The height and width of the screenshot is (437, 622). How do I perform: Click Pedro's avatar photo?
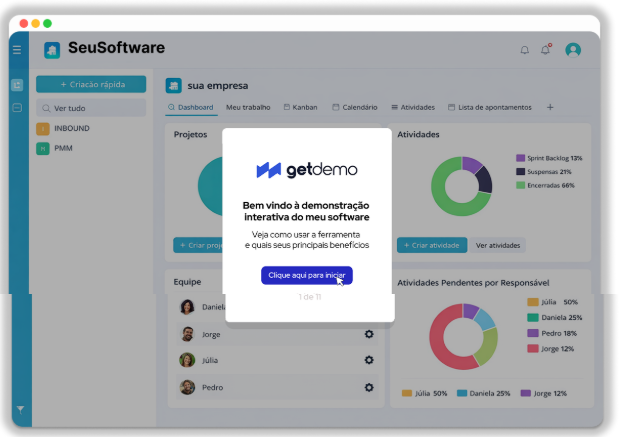click(x=187, y=387)
